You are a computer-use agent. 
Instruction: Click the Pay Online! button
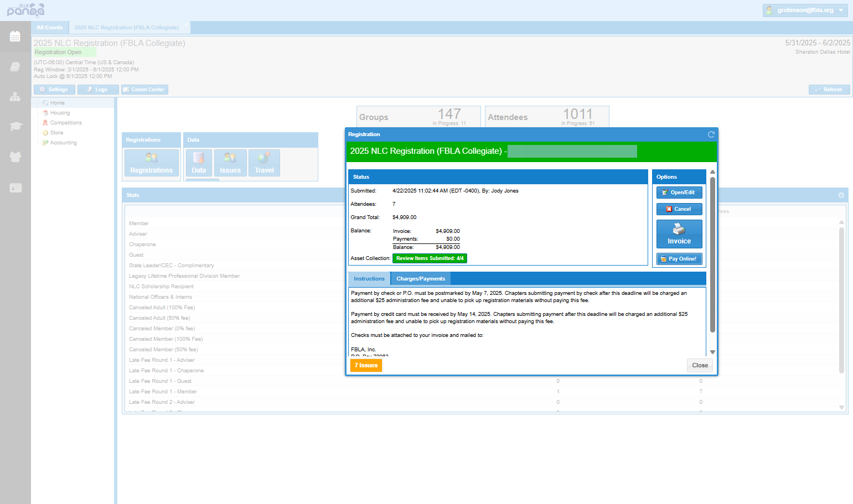pyautogui.click(x=679, y=259)
